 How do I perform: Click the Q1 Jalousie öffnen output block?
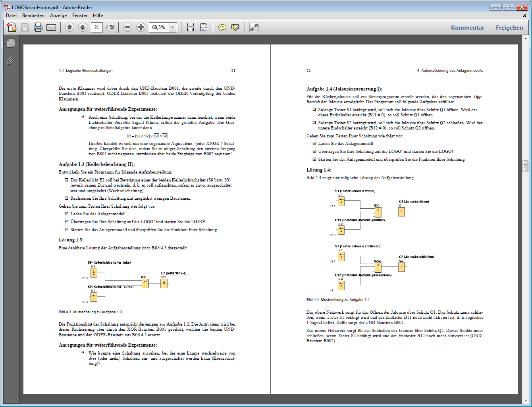tap(402, 212)
